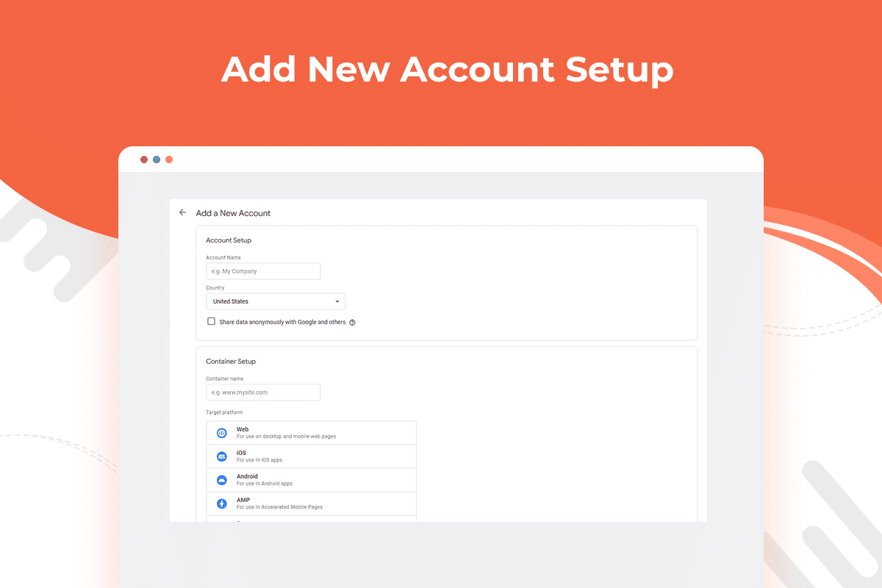Click the Android robot icon
This screenshot has height=588, width=882.
[221, 479]
